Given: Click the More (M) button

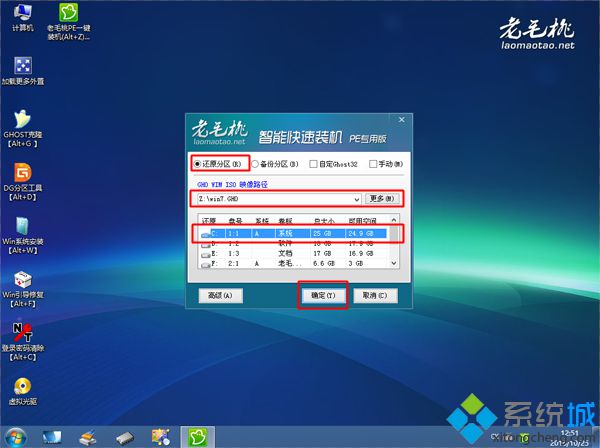Looking at the screenshot, I should coord(382,199).
